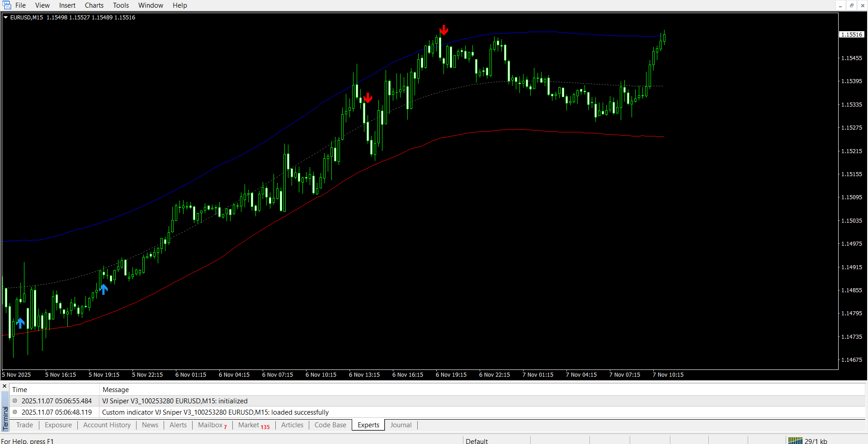Image resolution: width=868 pixels, height=444 pixels.
Task: Switch to the Journal tab
Action: (401, 425)
